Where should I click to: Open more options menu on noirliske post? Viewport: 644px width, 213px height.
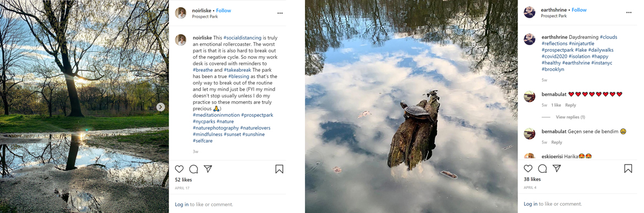pyautogui.click(x=280, y=13)
